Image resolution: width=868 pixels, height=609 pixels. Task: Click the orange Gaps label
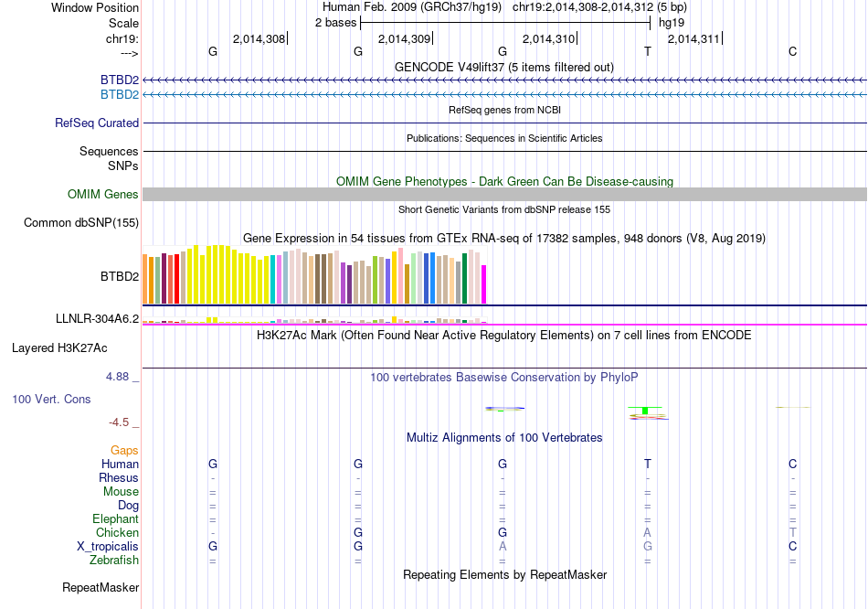[124, 451]
